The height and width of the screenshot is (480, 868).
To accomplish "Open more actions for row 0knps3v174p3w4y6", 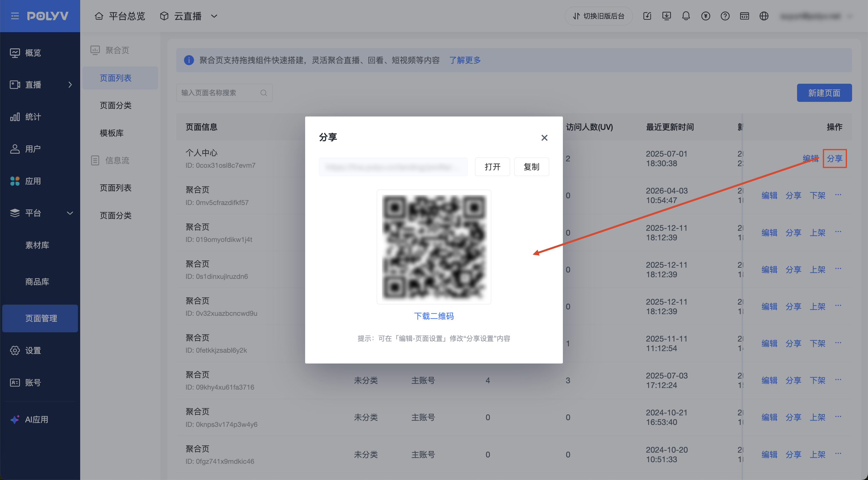I will tap(838, 417).
